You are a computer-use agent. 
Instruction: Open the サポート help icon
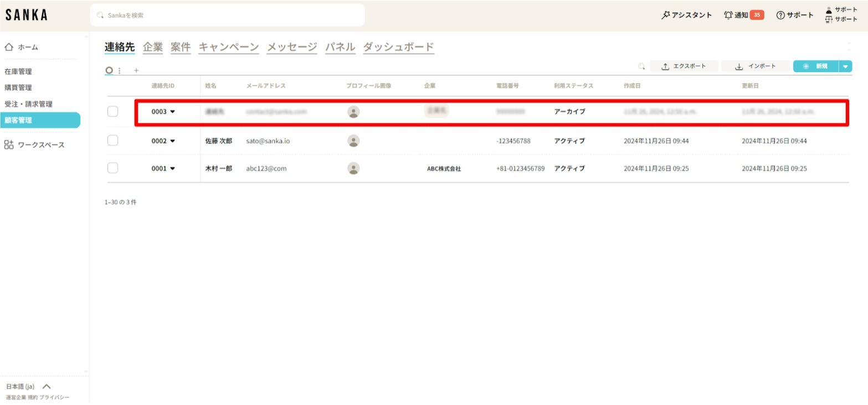coord(780,15)
